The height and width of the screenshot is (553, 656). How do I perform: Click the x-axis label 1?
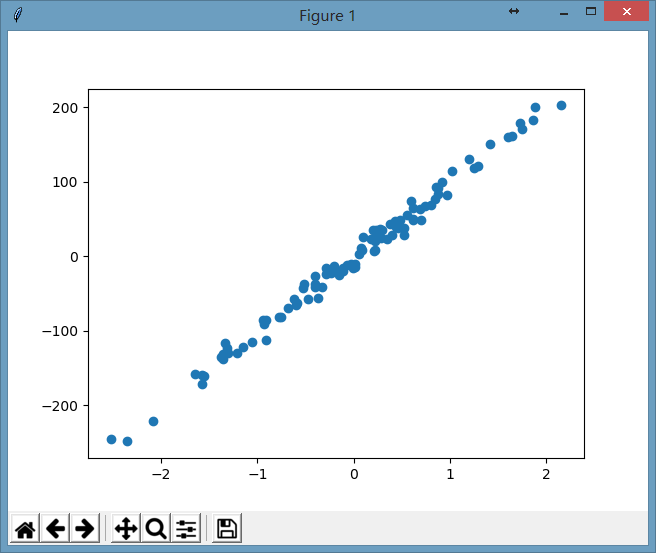point(450,474)
